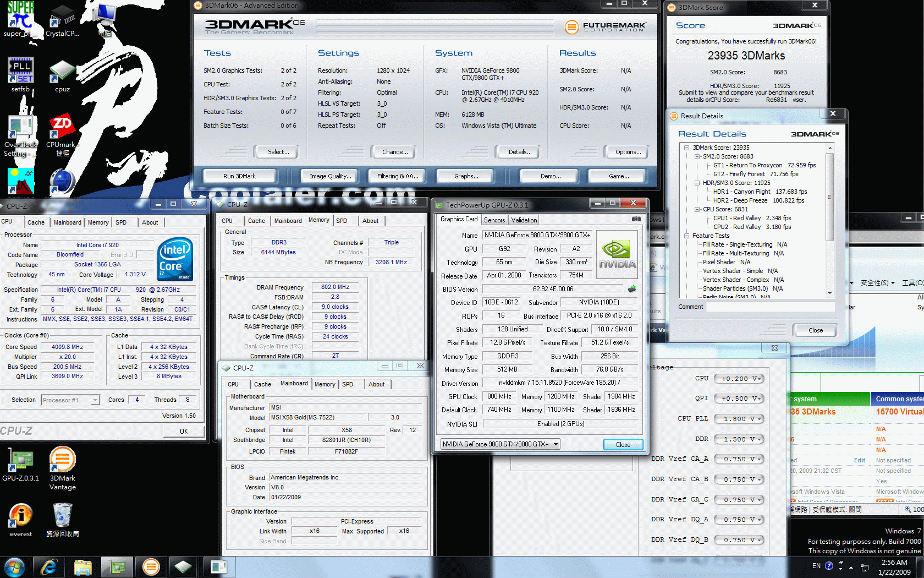Click the Comment input field in Result Details
The height and width of the screenshot is (578, 924).
771,307
